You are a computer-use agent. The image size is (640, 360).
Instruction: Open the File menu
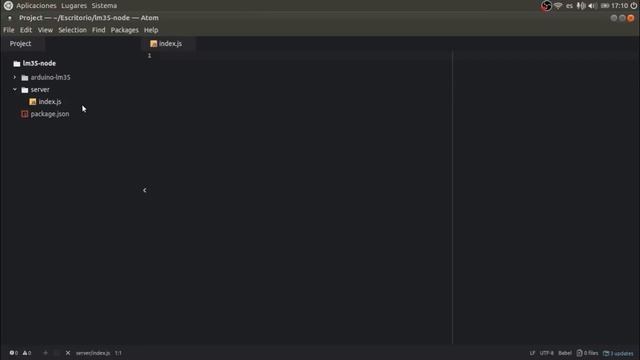tap(9, 30)
